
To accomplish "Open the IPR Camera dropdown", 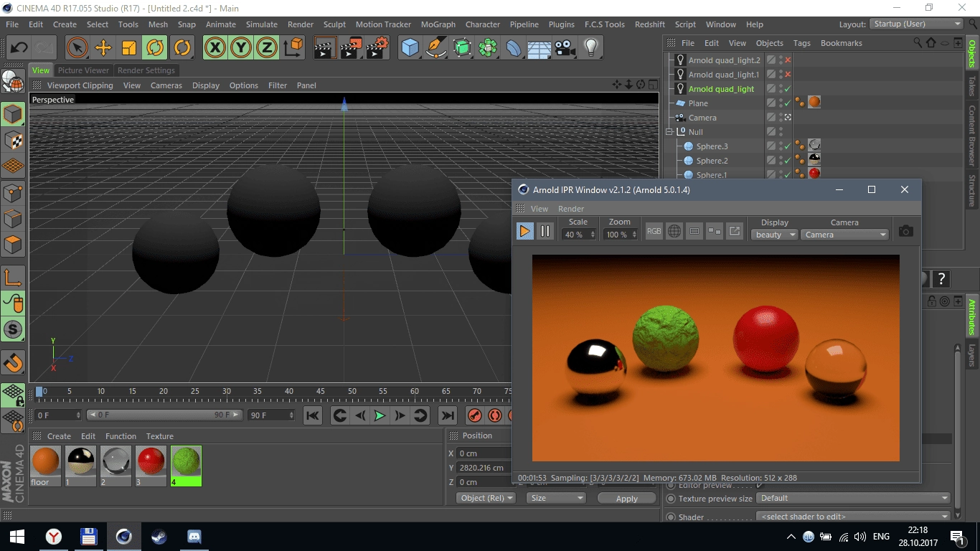I will pos(844,235).
